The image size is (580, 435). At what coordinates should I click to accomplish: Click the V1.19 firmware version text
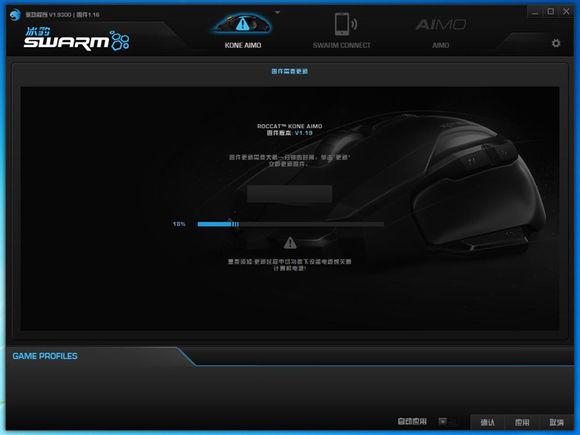303,133
